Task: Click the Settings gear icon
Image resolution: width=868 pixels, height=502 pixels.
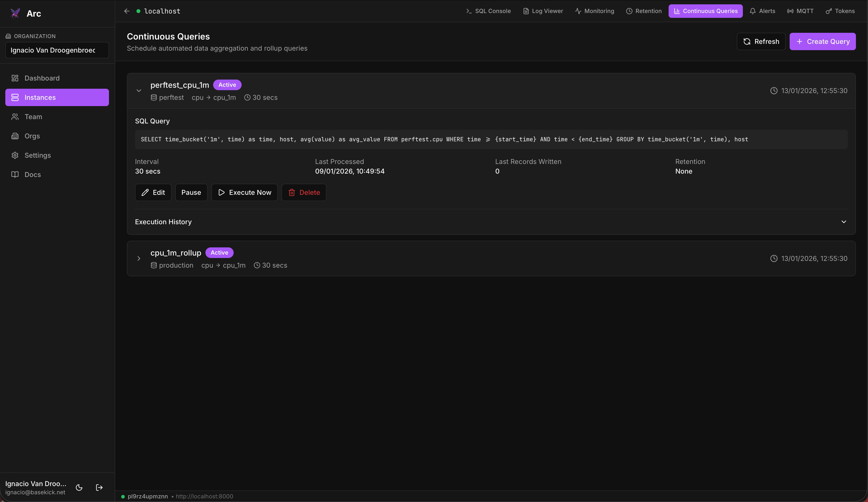Action: (15, 155)
